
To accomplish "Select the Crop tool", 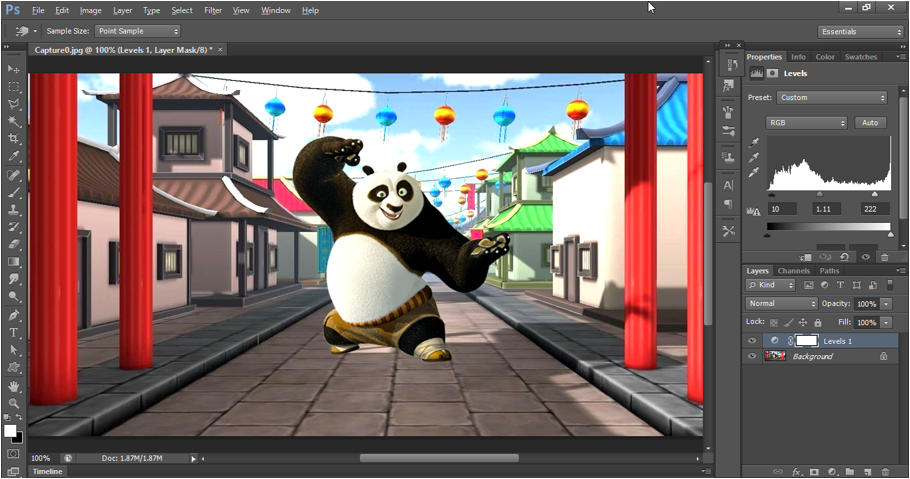I will (x=13, y=139).
